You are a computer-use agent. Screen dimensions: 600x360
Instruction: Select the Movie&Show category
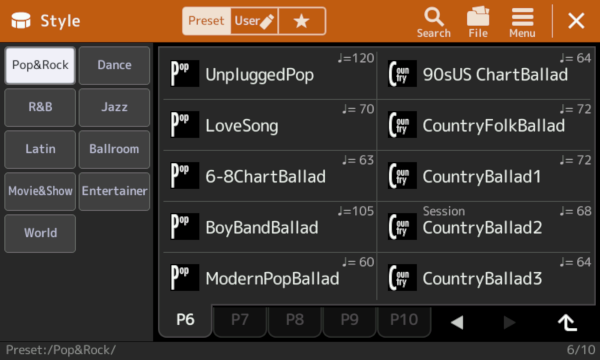coord(40,191)
